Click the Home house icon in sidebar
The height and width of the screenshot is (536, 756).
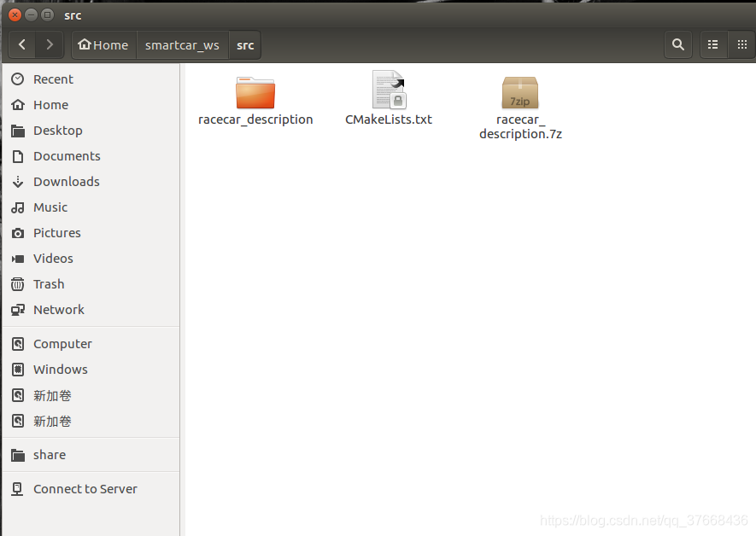click(x=18, y=104)
